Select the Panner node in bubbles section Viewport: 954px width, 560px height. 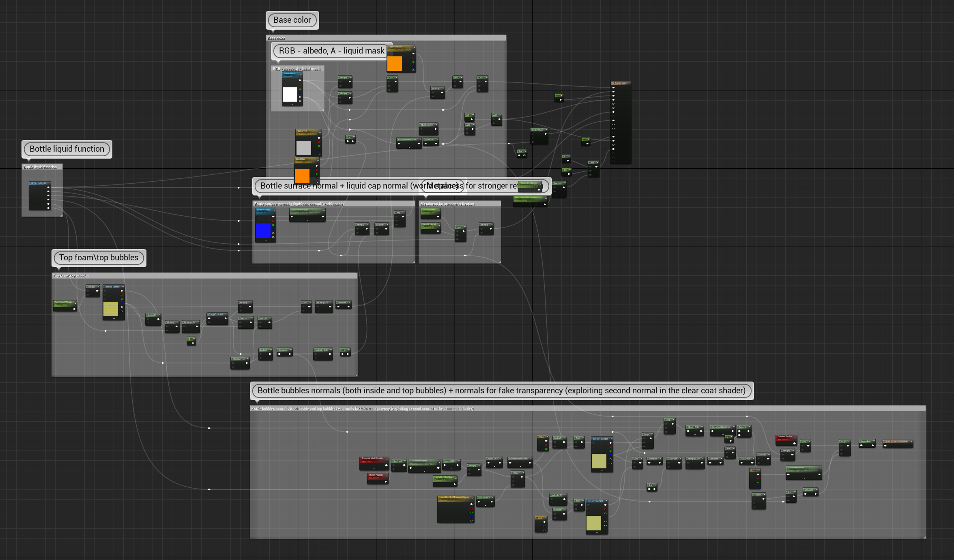click(516, 473)
